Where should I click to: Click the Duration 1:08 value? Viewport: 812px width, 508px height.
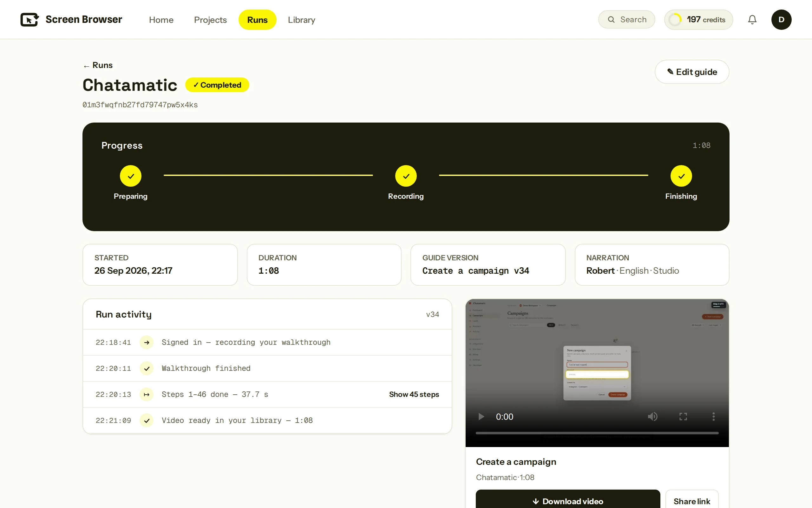click(x=268, y=271)
